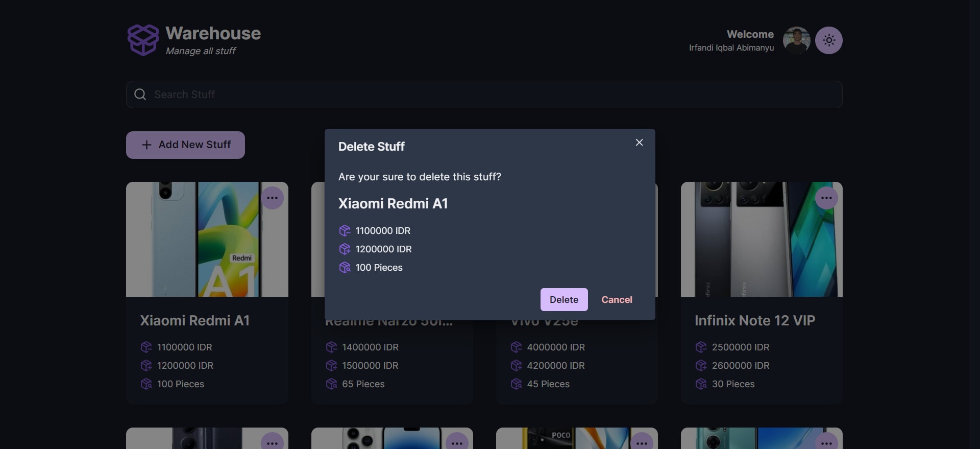Open the Xiaomi Redmi A1 product image
The width and height of the screenshot is (980, 449).
[207, 239]
